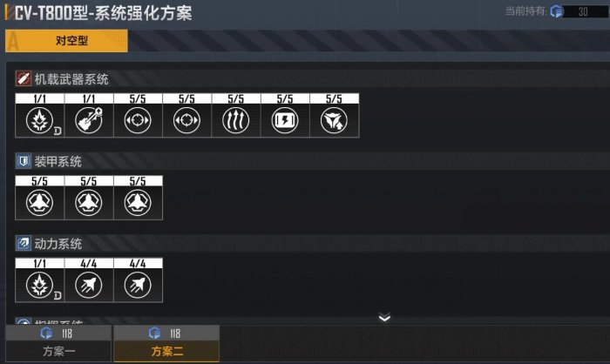The width and height of the screenshot is (610, 364).
Task: Click the third armor system upgrade icon
Action: click(x=138, y=203)
